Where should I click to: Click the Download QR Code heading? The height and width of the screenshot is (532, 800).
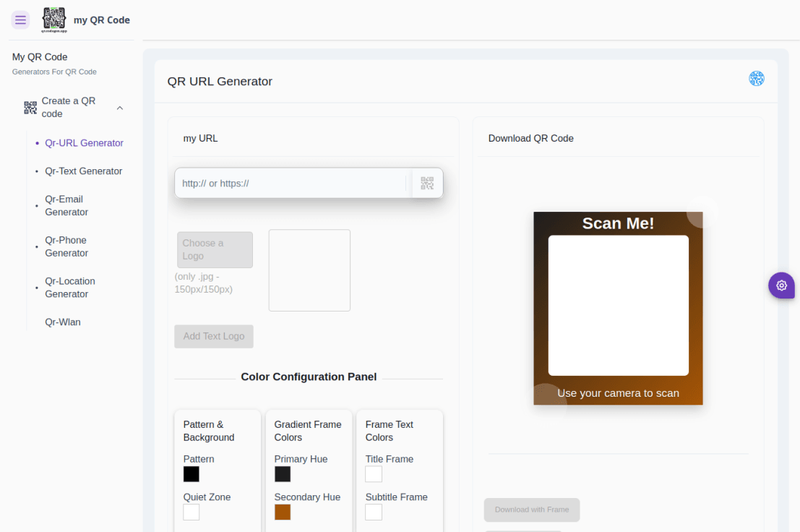click(530, 138)
